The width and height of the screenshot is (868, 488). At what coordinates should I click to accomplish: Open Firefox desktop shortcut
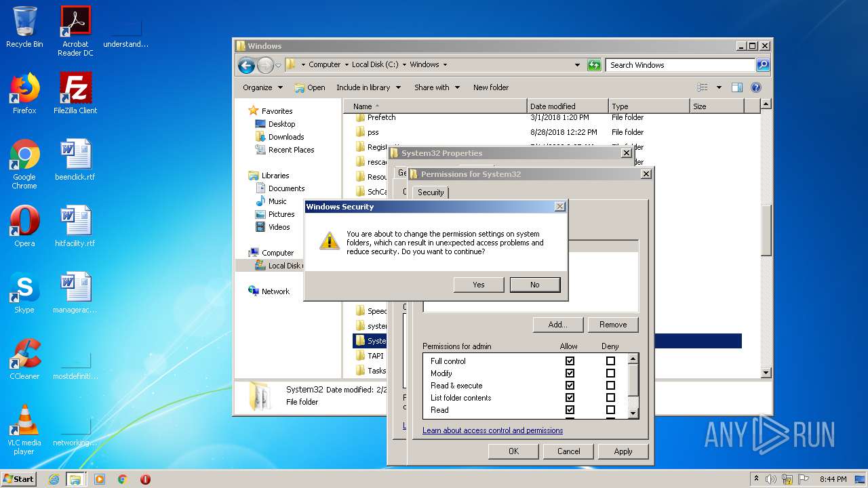click(24, 93)
